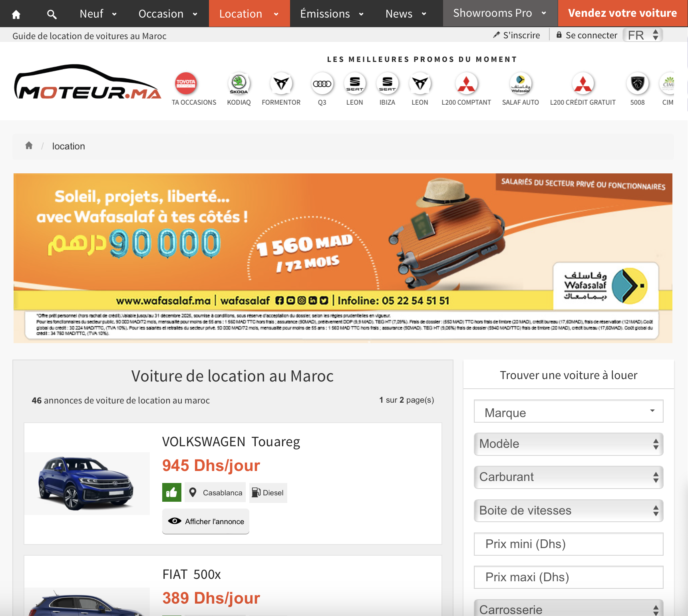Image resolution: width=688 pixels, height=616 pixels.
Task: Open the FR language selector
Action: [x=643, y=35]
